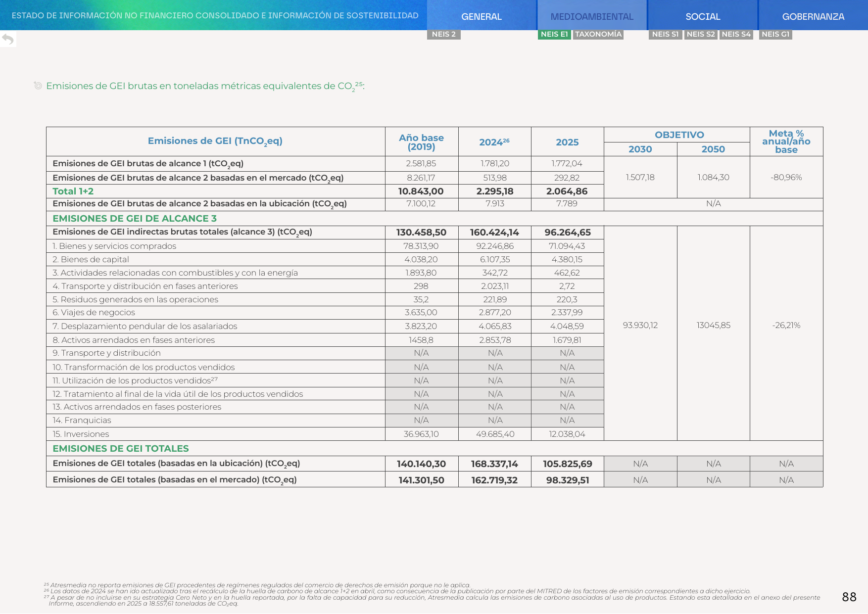868x614 pixels.
Task: Go to NEIS S4 link
Action: 736,34
